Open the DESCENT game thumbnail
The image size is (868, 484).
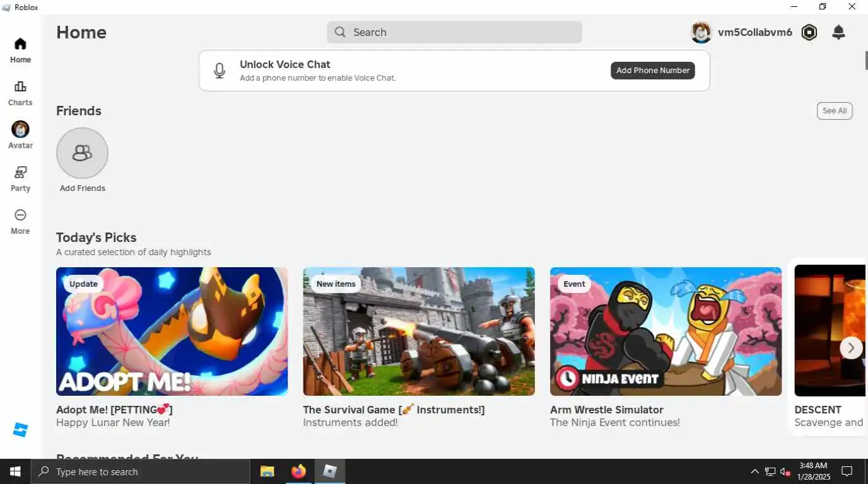[x=830, y=331]
